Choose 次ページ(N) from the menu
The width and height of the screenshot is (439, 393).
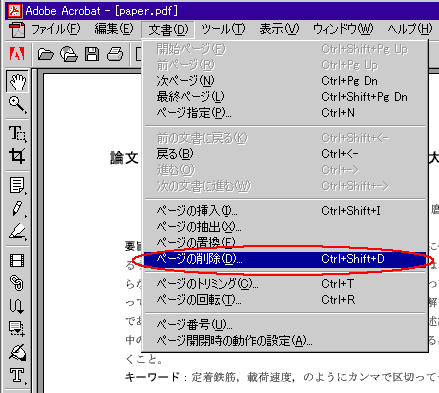pos(285,81)
